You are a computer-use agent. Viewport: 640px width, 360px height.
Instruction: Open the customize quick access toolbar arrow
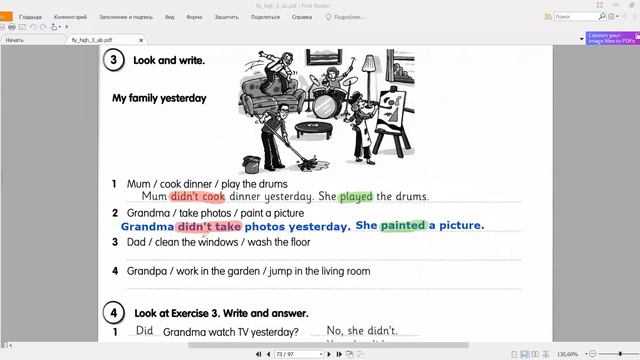click(67, 27)
